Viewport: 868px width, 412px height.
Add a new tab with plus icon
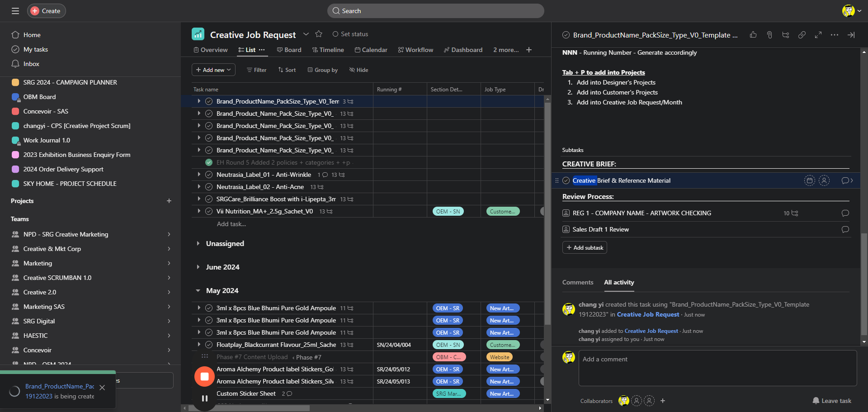[529, 50]
